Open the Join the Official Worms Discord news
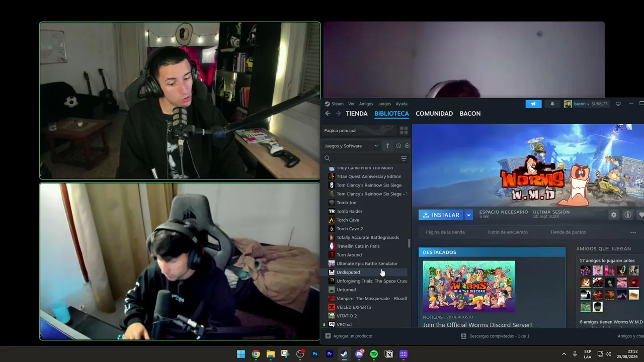This screenshot has width=644, height=362. coord(477,325)
